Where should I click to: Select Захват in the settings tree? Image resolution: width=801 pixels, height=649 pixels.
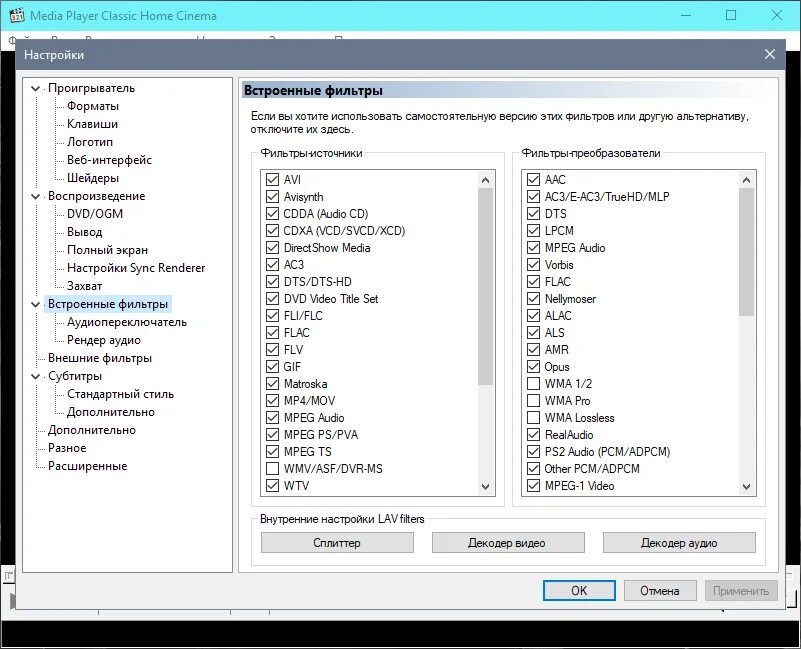[x=85, y=286]
